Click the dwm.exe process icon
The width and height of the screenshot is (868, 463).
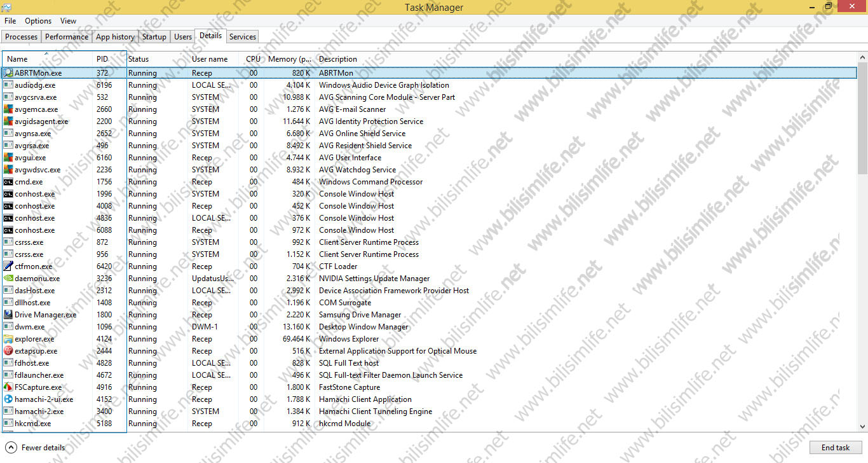[x=8, y=327]
